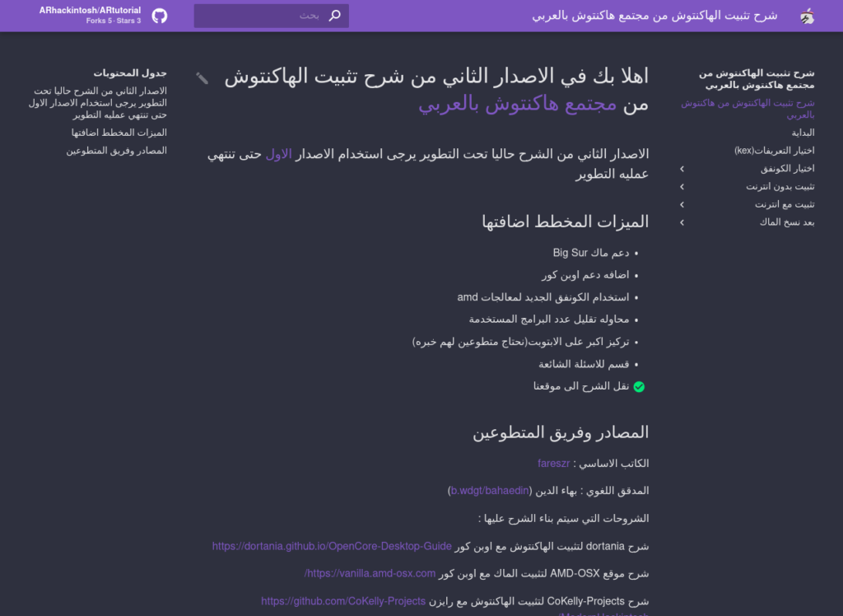Screen dimensions: 843x616
Task: Click the magnifier search icon
Action: click(334, 16)
